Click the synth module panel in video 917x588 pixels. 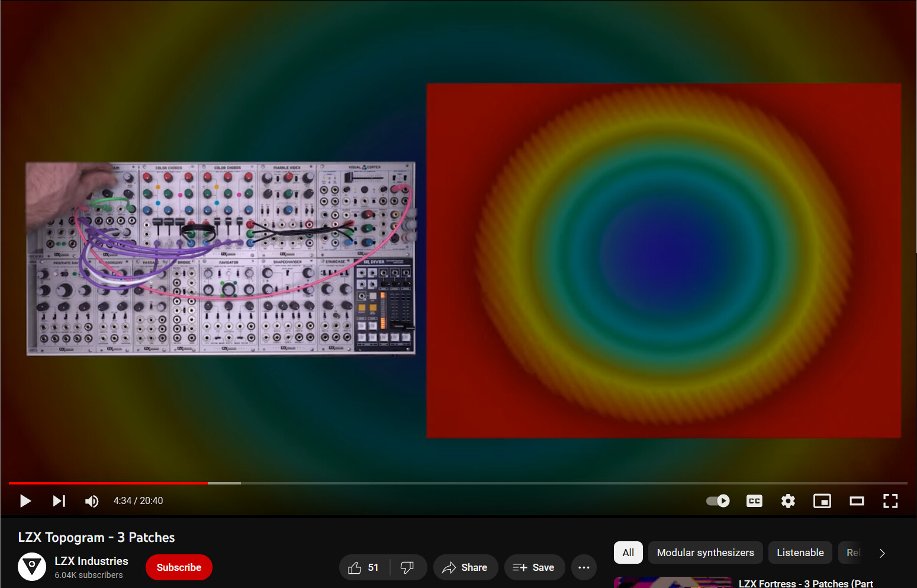221,259
